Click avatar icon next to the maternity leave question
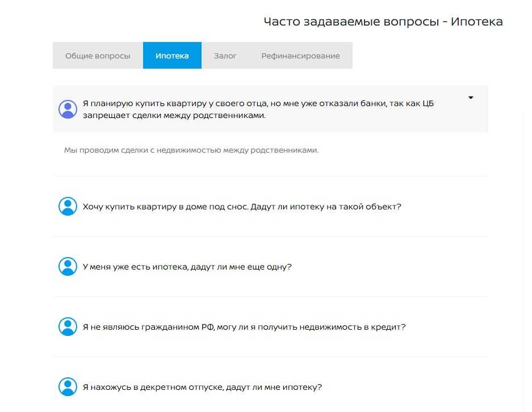 click(68, 387)
